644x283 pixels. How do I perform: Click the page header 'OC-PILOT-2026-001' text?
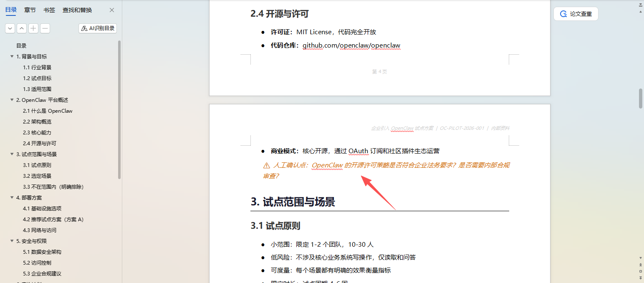click(462, 128)
